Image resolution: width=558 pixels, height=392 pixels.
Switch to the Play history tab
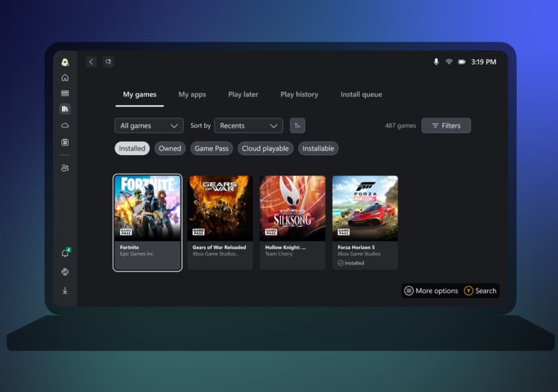click(299, 94)
